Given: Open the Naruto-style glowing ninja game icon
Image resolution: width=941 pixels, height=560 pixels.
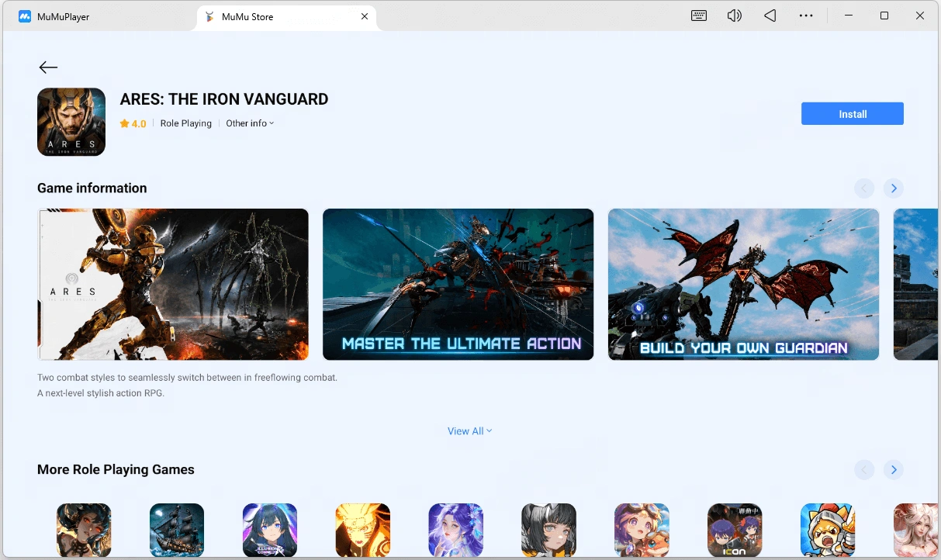Looking at the screenshot, I should pos(363,531).
